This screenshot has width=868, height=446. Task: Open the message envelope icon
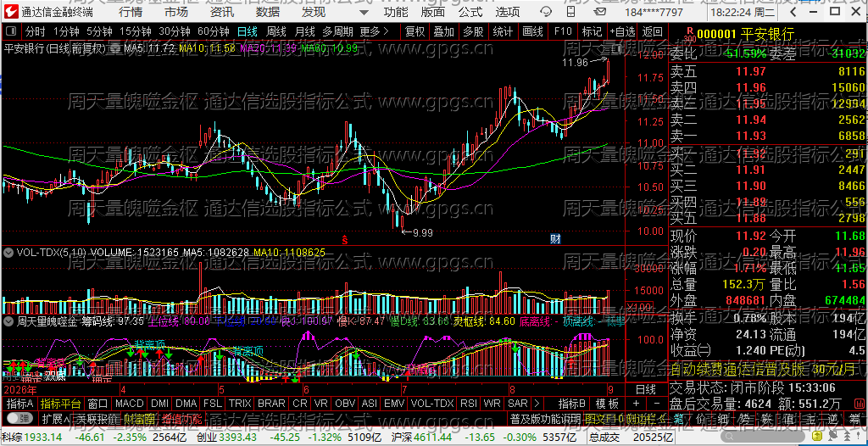click(x=599, y=12)
